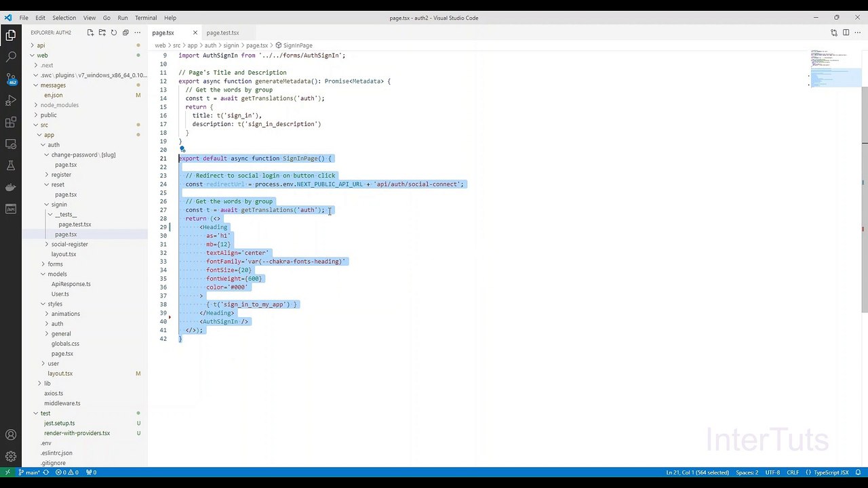868x488 pixels.
Task: Open the Edit menu
Action: coord(40,18)
